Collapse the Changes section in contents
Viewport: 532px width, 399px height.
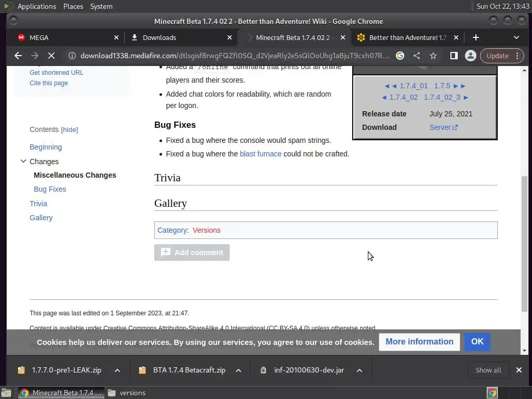pos(23,161)
